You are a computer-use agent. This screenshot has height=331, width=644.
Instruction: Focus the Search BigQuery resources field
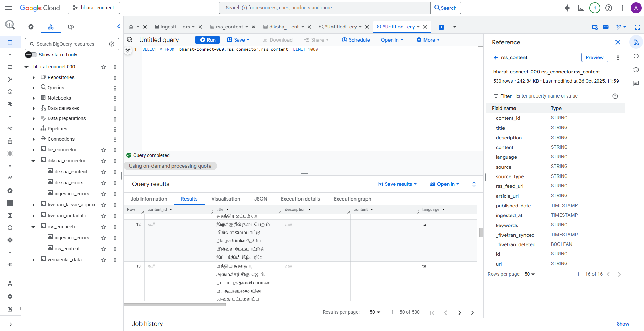(72, 44)
